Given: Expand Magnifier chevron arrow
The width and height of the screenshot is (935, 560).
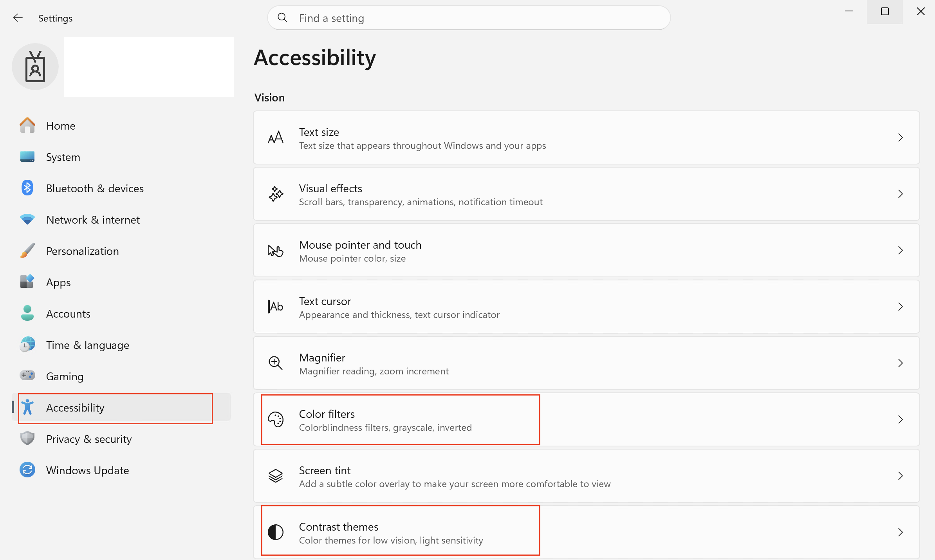Looking at the screenshot, I should click(x=901, y=363).
